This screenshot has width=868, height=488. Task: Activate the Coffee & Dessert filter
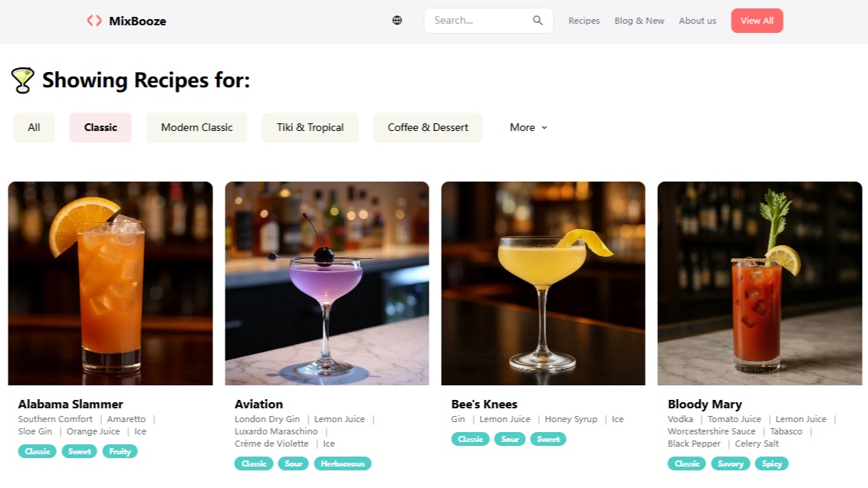coord(427,127)
